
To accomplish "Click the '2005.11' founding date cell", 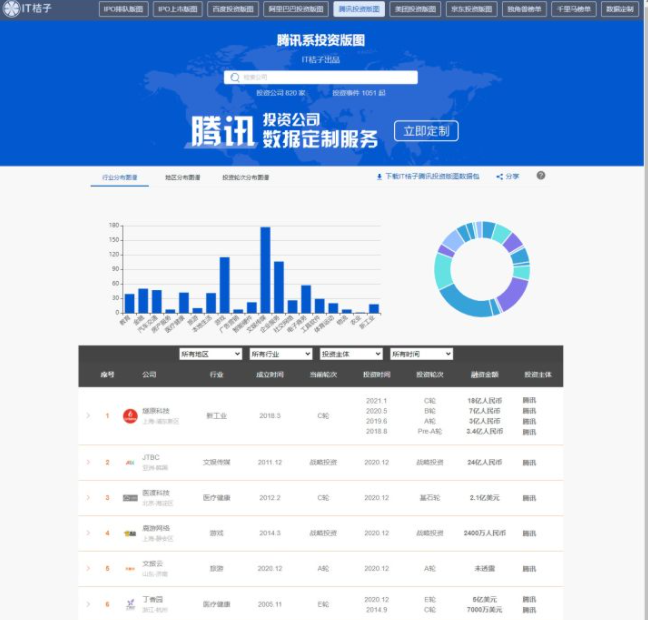I will click(x=270, y=604).
